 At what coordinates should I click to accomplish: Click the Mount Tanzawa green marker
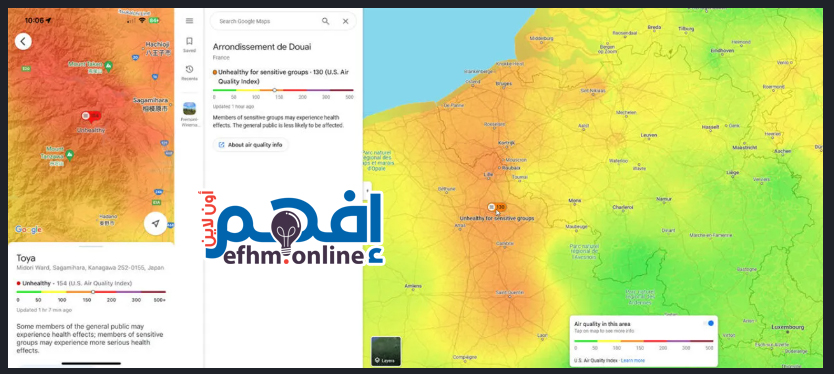[x=69, y=154]
